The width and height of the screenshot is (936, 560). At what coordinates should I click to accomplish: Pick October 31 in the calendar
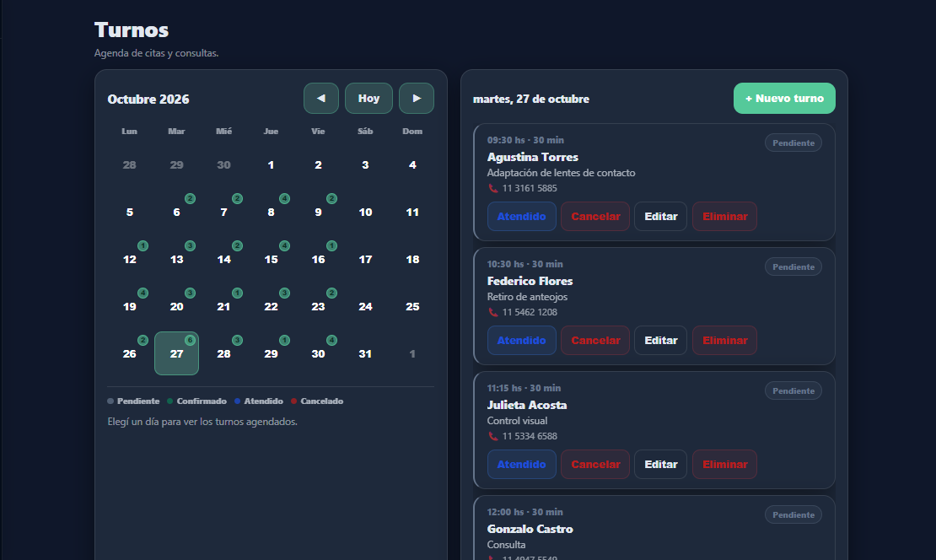pyautogui.click(x=365, y=353)
